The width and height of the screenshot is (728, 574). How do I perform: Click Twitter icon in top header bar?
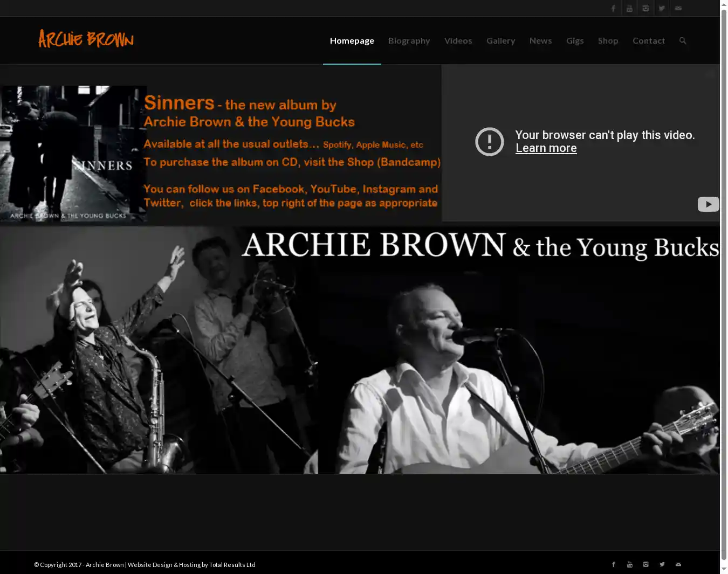point(662,8)
